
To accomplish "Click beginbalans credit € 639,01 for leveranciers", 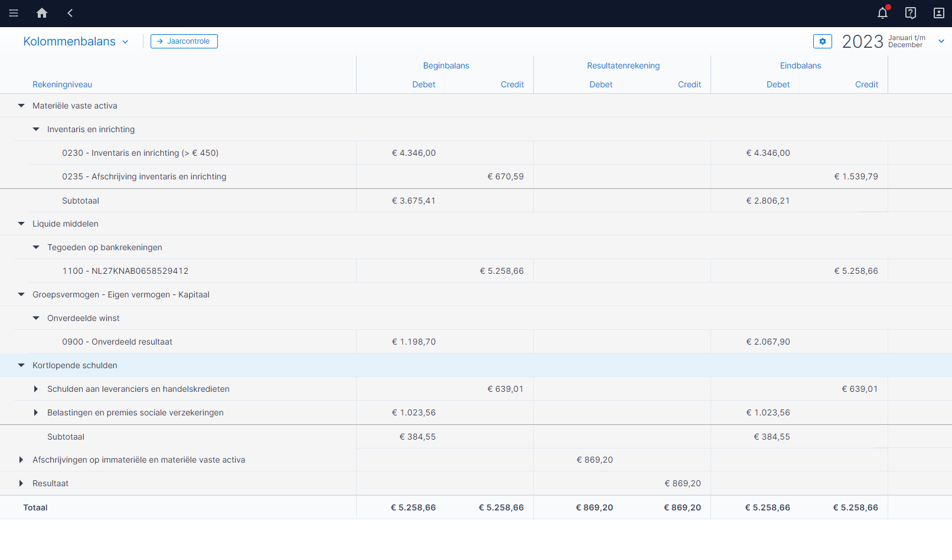I will click(x=506, y=389).
